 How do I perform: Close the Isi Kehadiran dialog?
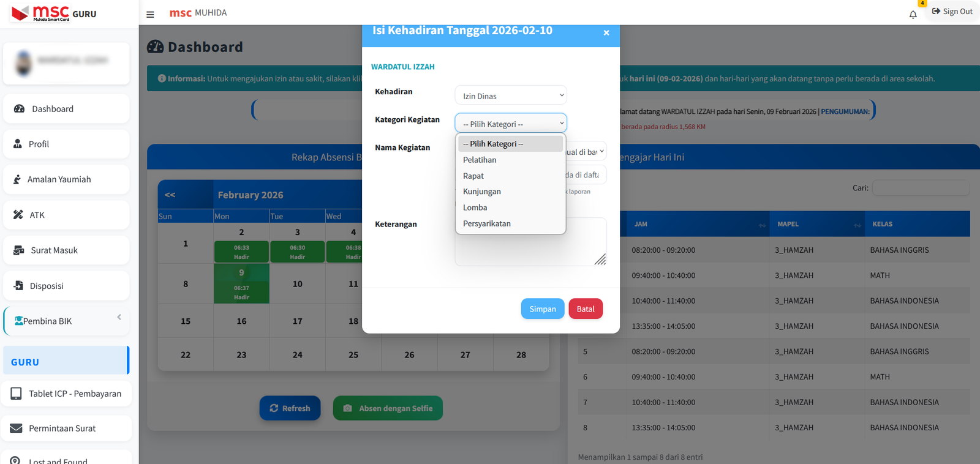[x=606, y=33]
